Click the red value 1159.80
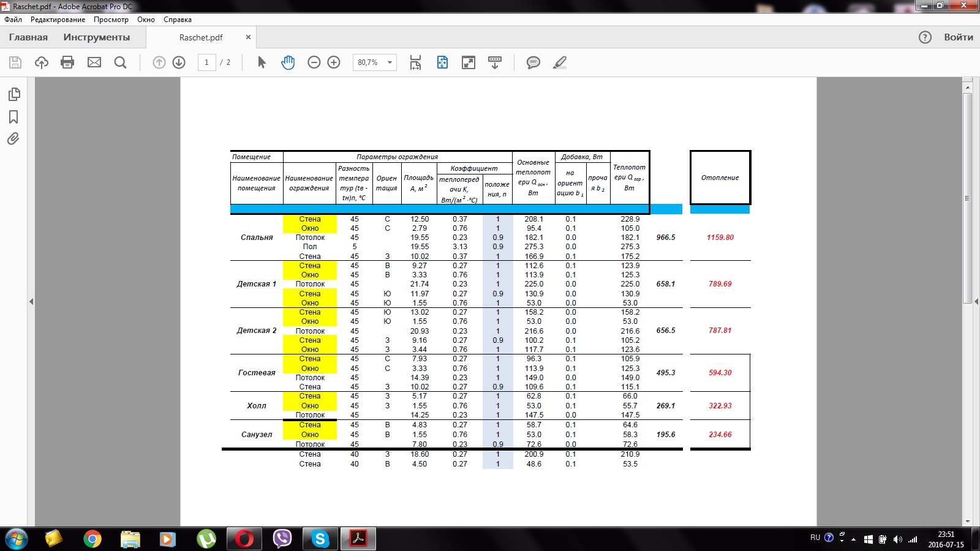 pyautogui.click(x=720, y=238)
